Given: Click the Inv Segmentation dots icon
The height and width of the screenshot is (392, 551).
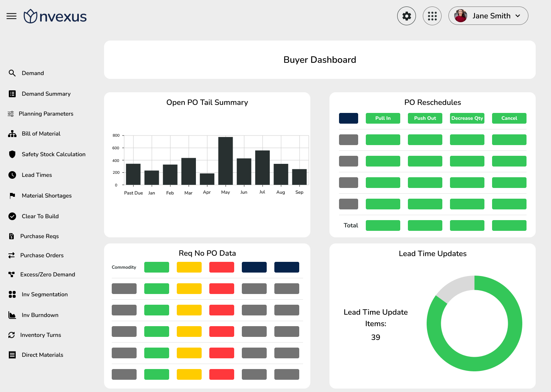Looking at the screenshot, I should point(12,294).
